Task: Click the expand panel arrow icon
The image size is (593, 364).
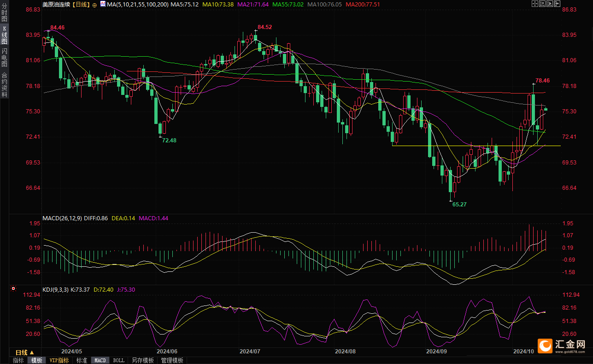Action: [557, 4]
